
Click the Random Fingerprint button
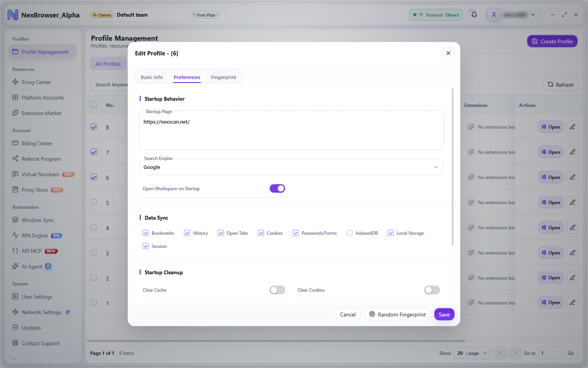pos(397,314)
